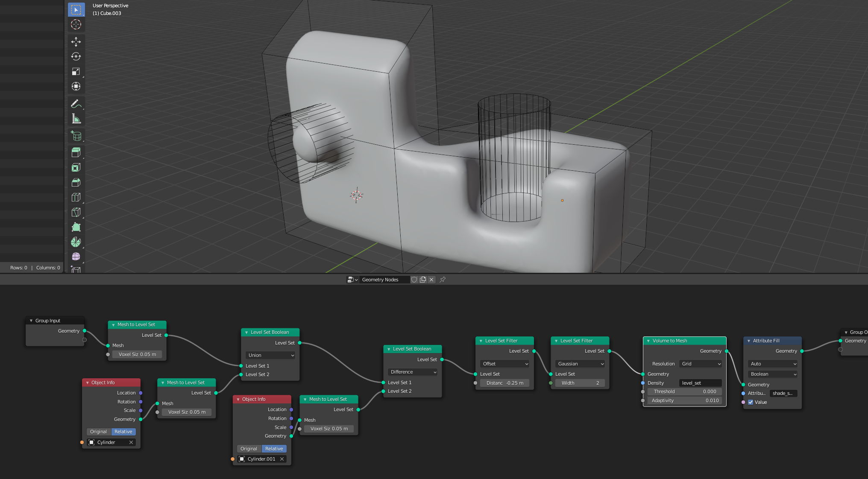
Task: Activate the Move tool
Action: coord(76,41)
